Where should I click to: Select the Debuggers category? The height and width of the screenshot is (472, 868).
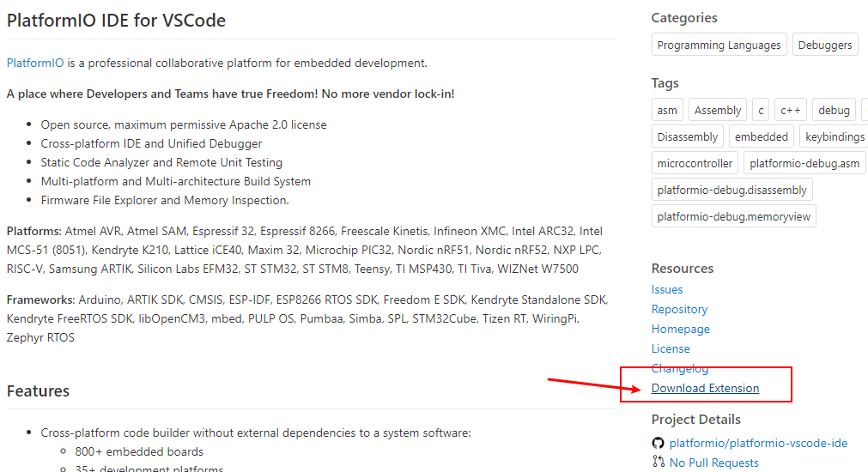[x=825, y=45]
